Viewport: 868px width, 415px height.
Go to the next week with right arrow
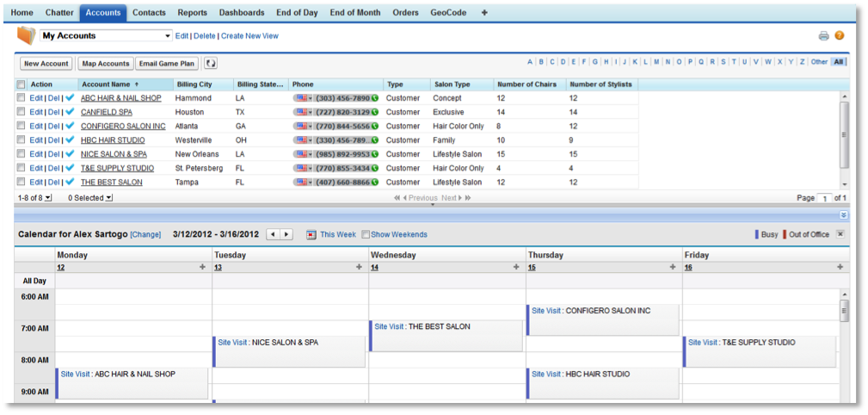click(x=286, y=234)
